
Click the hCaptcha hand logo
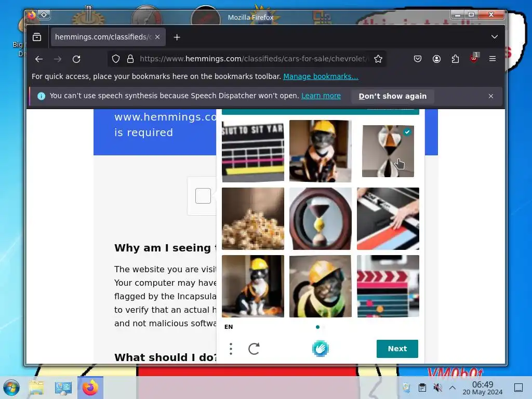320,349
